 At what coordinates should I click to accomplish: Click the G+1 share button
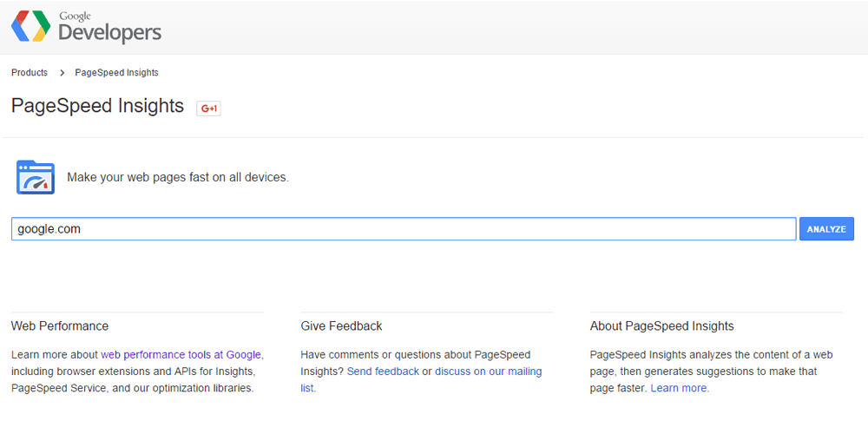point(208,108)
